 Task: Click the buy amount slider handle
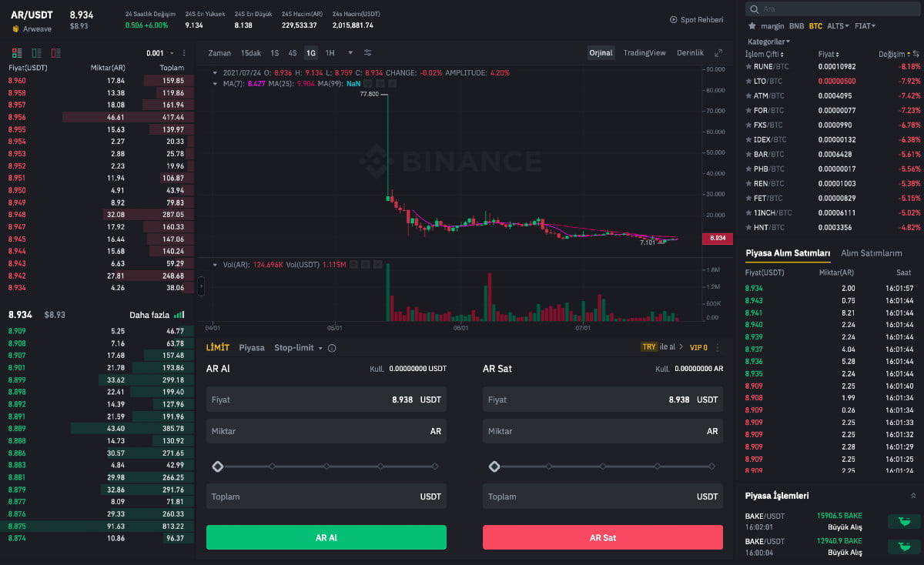click(218, 466)
